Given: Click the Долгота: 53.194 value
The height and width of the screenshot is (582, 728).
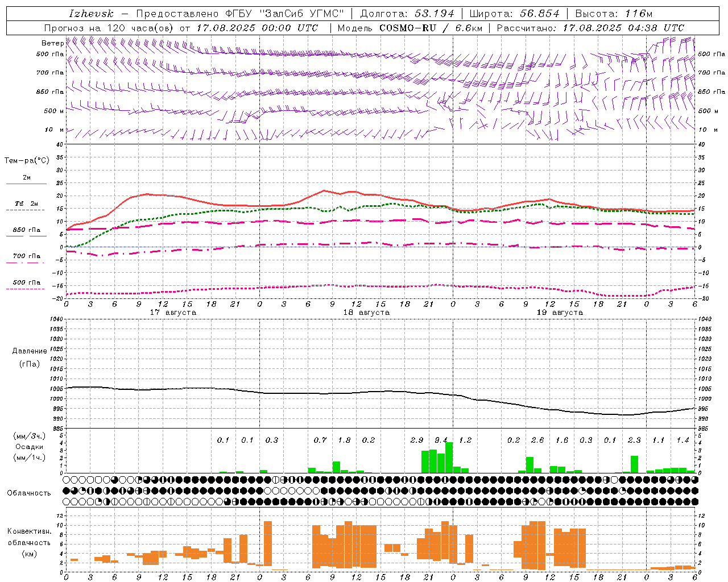Looking at the screenshot, I should [x=407, y=14].
